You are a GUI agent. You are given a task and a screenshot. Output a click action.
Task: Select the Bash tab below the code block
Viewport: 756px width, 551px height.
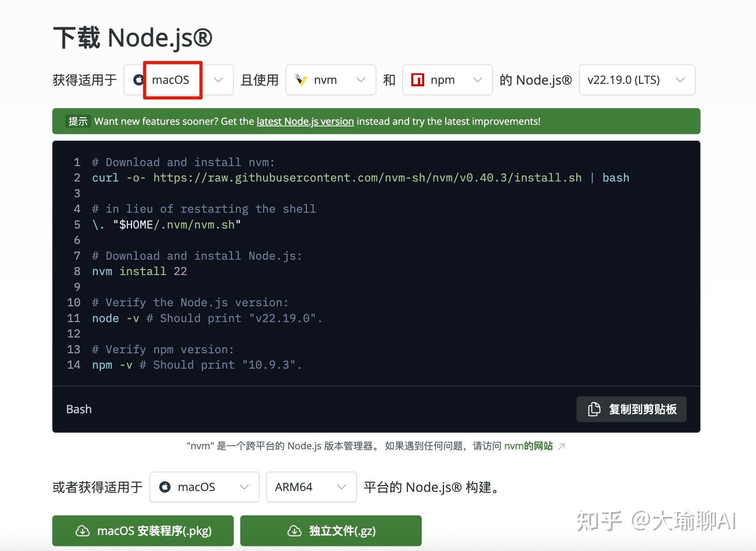[79, 409]
